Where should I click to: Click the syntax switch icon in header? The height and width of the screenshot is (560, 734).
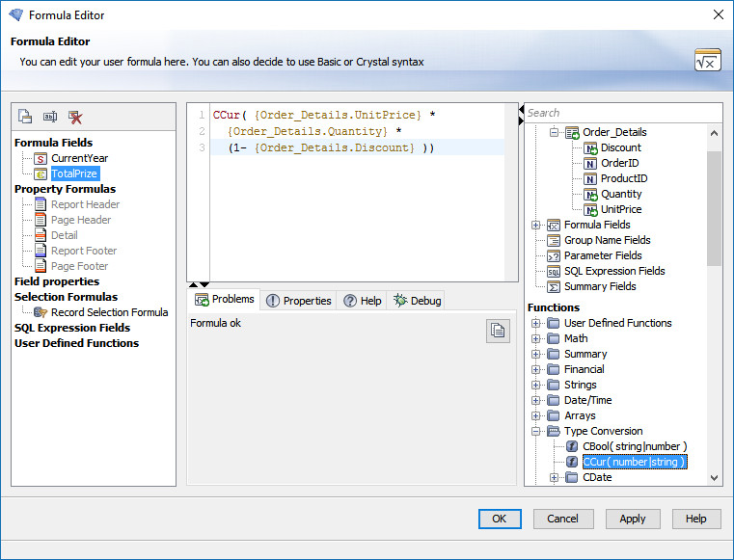(707, 60)
